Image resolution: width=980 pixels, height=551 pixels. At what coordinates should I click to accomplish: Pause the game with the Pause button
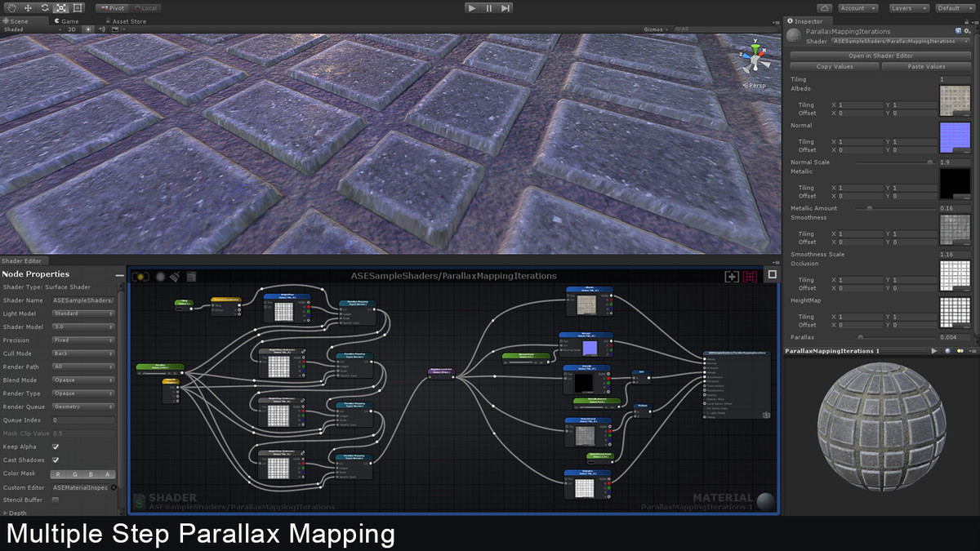[489, 7]
